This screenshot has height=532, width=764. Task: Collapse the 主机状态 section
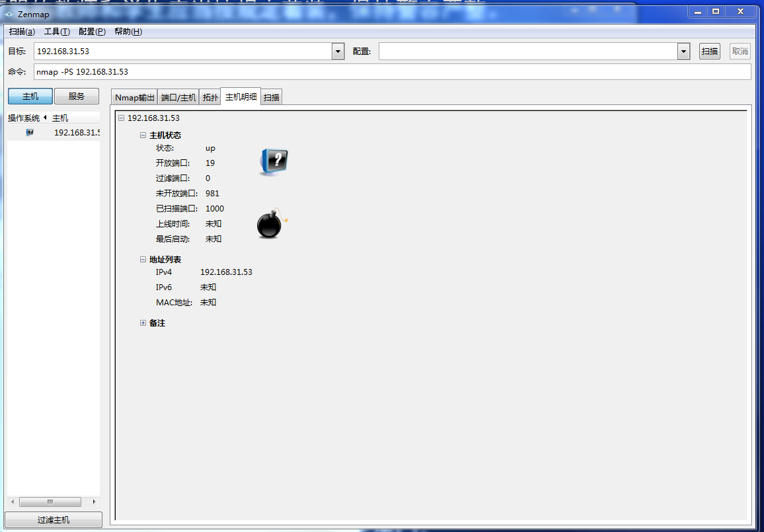[x=143, y=135]
